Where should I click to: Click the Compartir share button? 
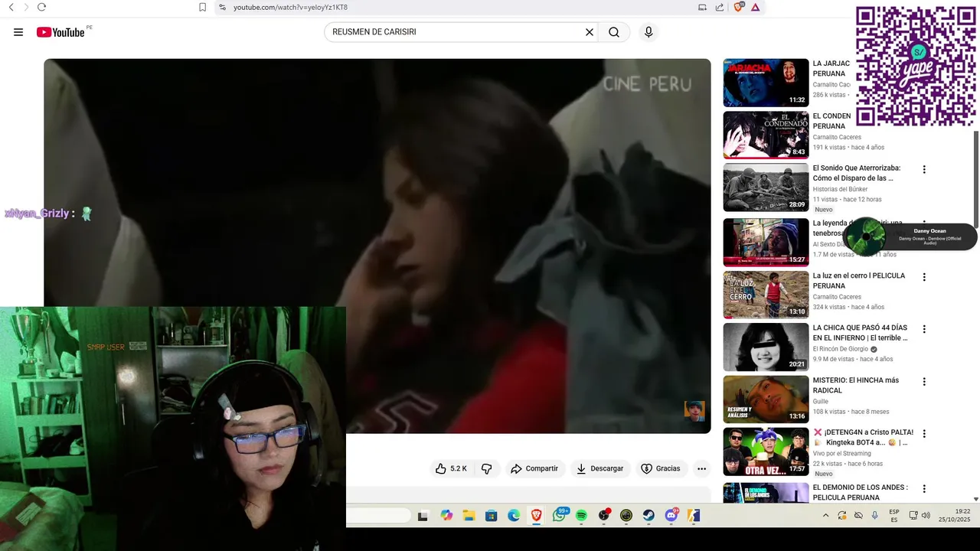click(x=534, y=468)
